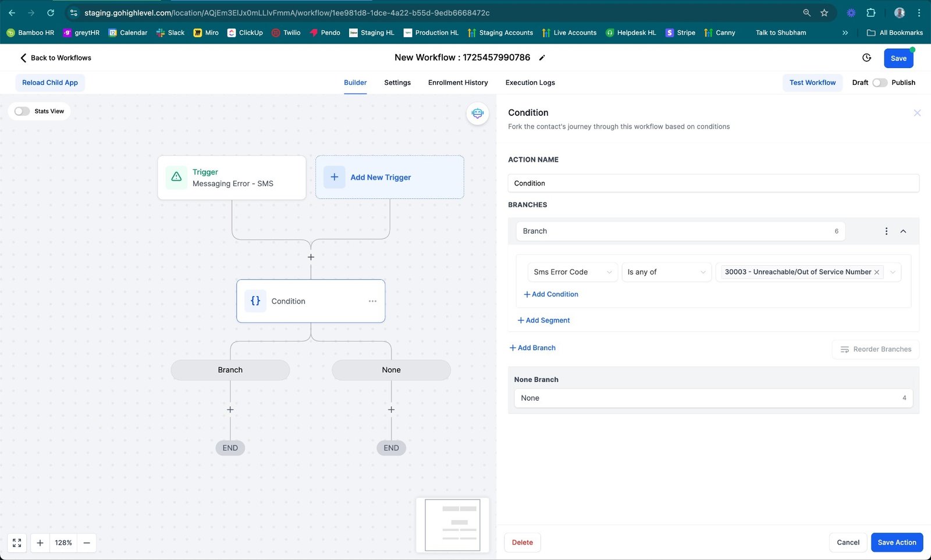The image size is (931, 560).
Task: Zoom out the canvas with minus icon
Action: [87, 543]
